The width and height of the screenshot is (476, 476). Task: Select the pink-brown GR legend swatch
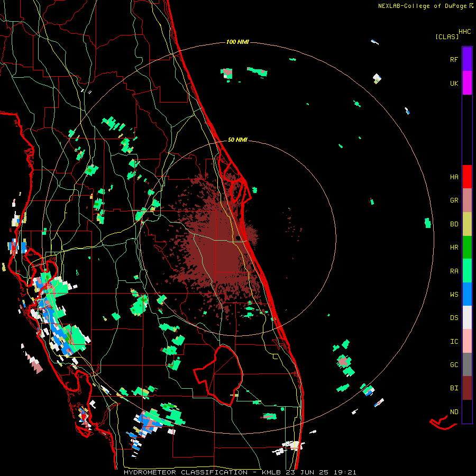point(467,200)
